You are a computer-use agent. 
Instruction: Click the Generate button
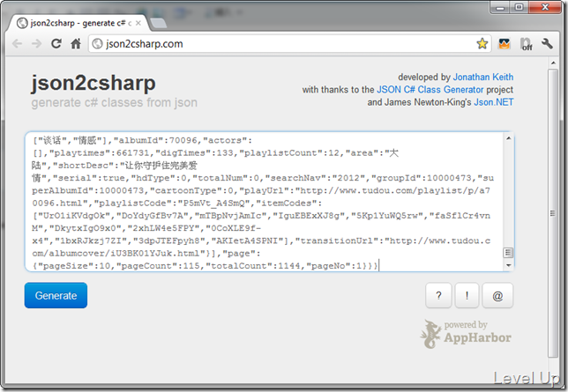point(56,295)
